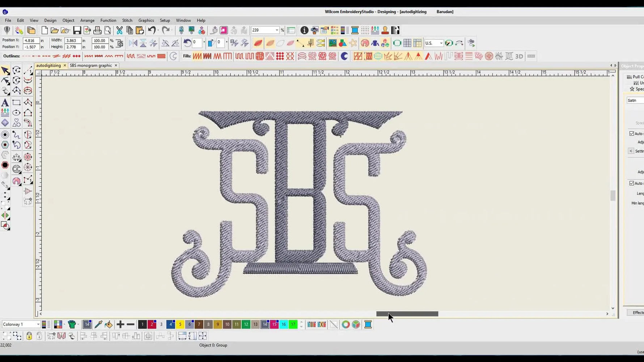The width and height of the screenshot is (644, 362).
Task: Click the Position X input field
Action: 31,41
